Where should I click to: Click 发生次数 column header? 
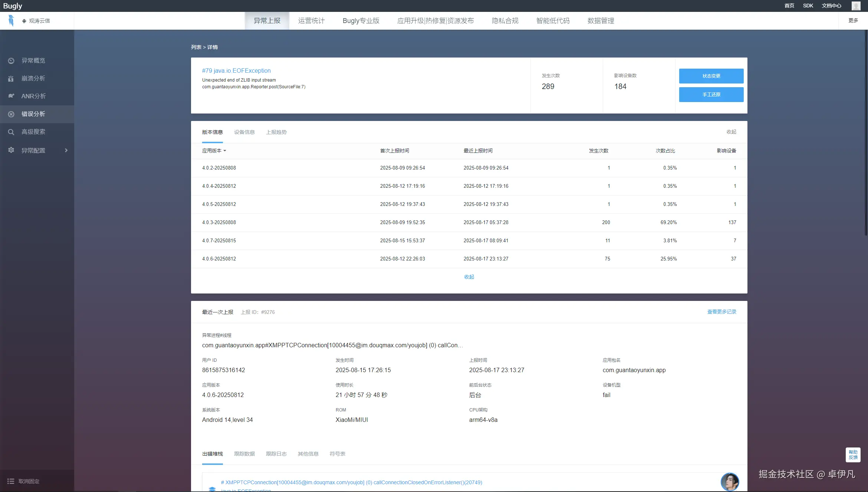coord(598,151)
